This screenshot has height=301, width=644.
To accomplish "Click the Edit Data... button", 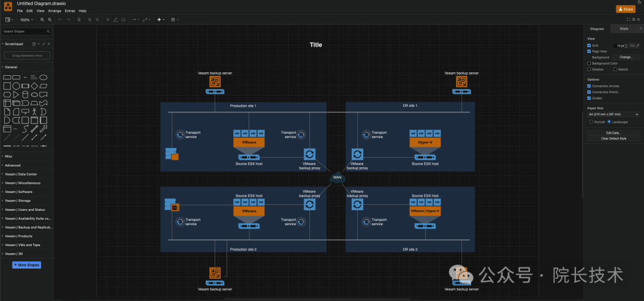I will point(614,133).
